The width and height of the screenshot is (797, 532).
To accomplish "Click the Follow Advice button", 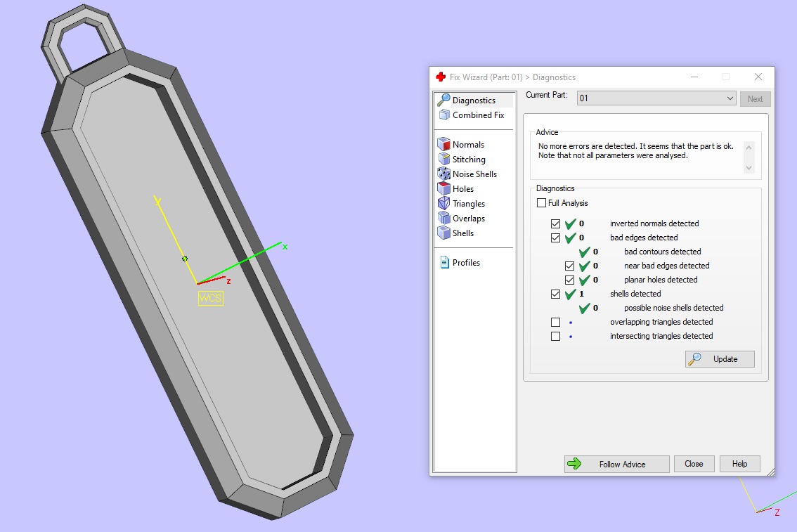I will [x=616, y=464].
